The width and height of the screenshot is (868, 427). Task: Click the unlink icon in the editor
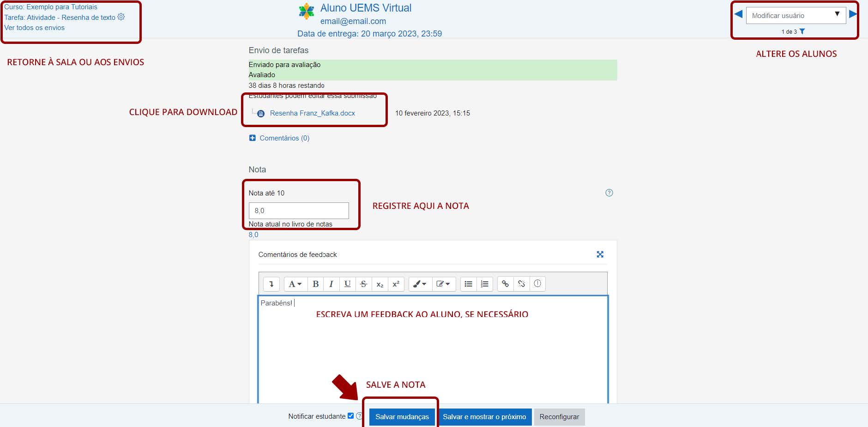click(x=521, y=284)
